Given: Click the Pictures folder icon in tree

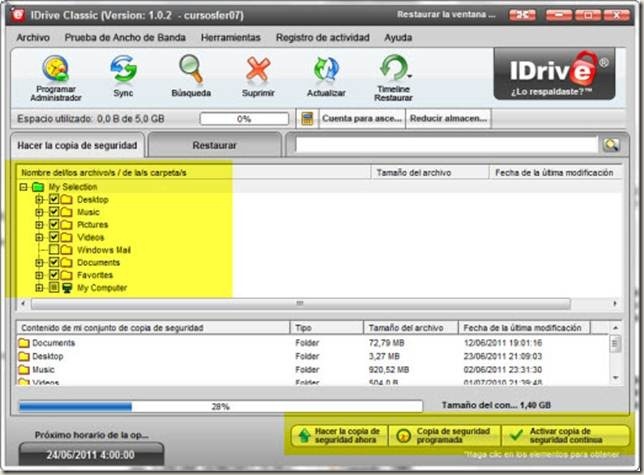Looking at the screenshot, I should click(x=67, y=225).
